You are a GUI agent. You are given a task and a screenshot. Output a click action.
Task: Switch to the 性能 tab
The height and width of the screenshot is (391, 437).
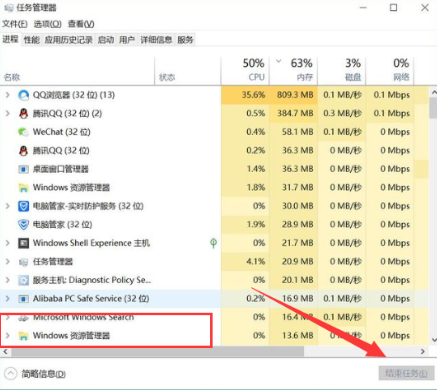pyautogui.click(x=32, y=40)
